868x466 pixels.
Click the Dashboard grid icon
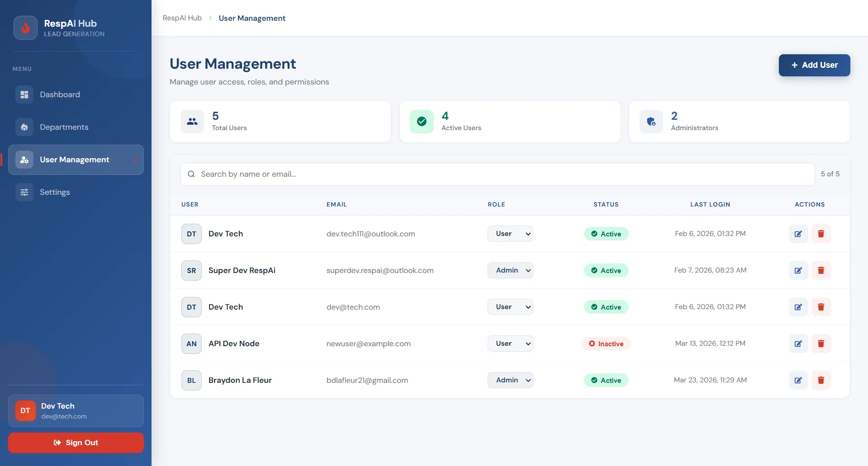click(x=24, y=94)
